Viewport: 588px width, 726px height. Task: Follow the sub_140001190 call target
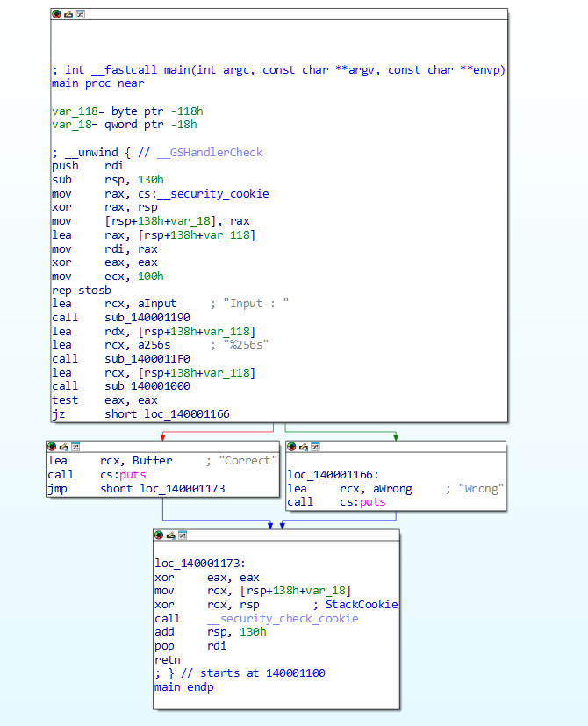[147, 318]
